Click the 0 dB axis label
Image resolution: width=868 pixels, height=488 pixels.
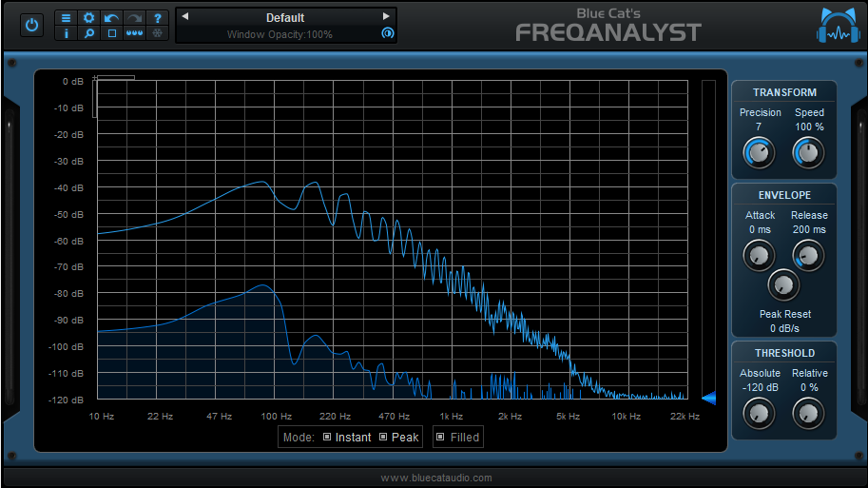[73, 82]
